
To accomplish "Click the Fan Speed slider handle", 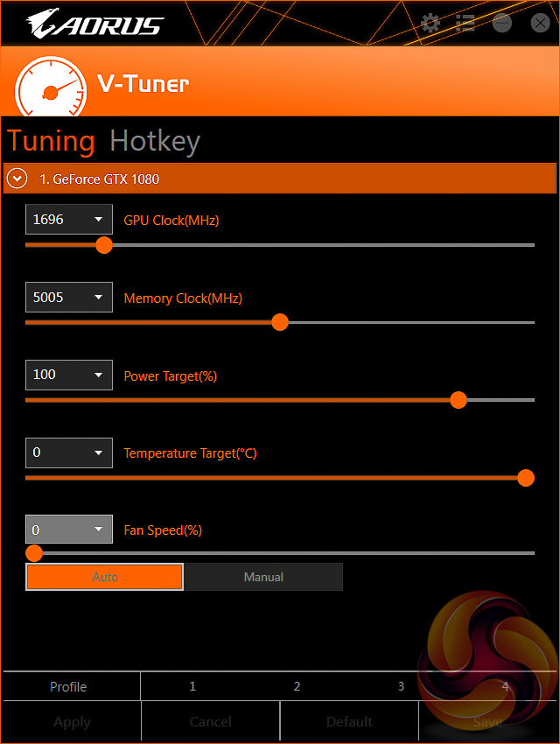I will click(x=33, y=553).
